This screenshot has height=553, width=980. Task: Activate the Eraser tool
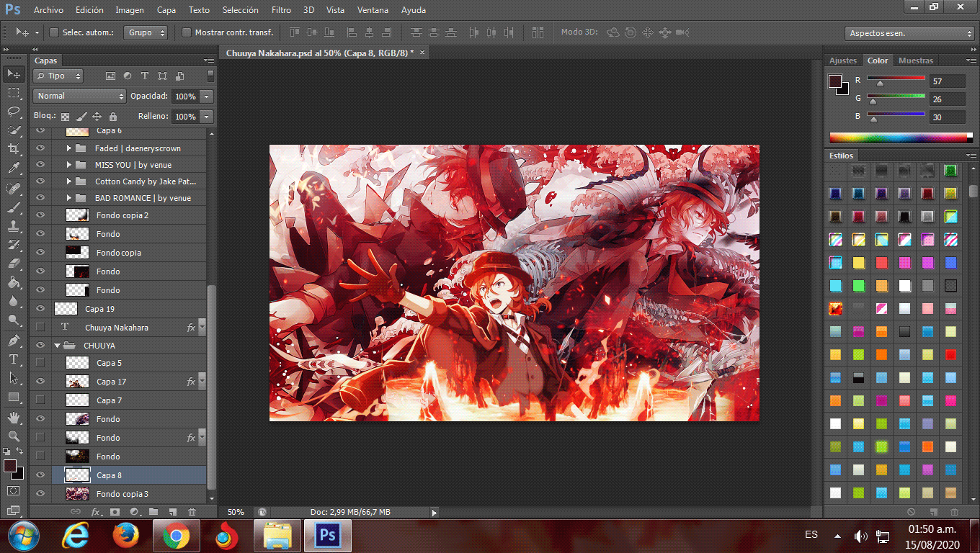coord(14,264)
